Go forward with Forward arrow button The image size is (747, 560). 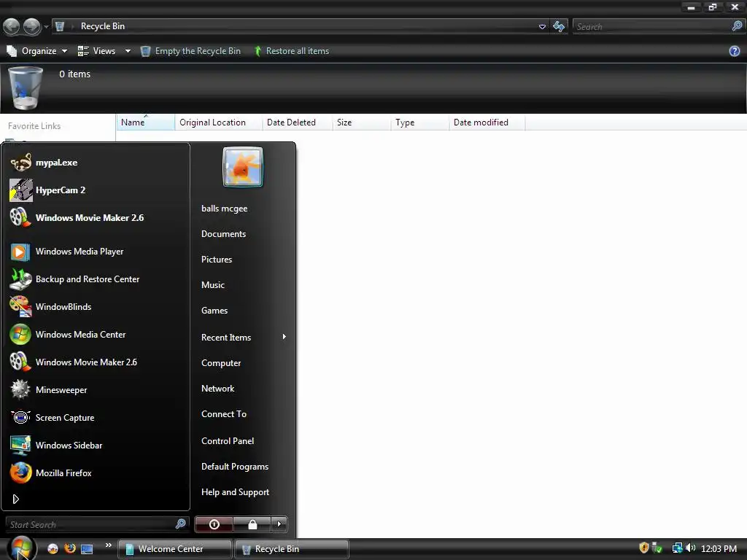click(32, 27)
